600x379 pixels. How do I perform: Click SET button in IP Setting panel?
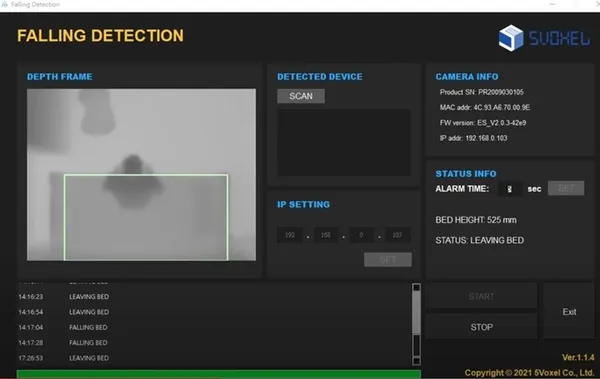click(388, 260)
